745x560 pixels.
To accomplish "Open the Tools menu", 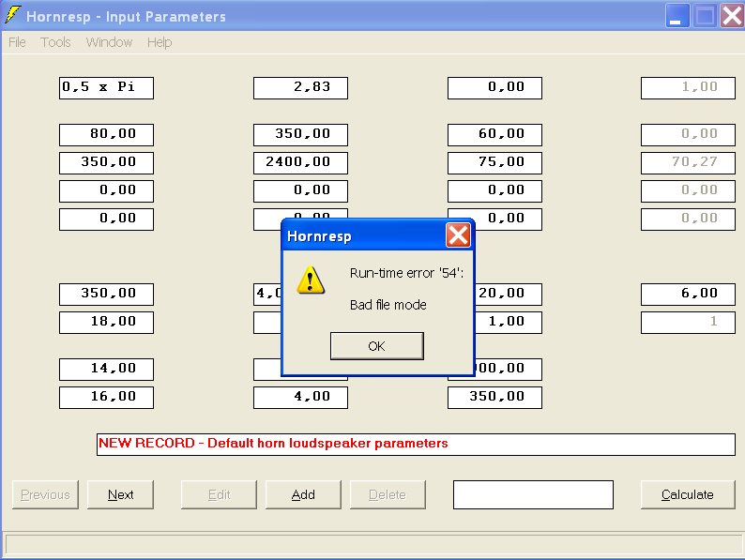I will click(55, 42).
